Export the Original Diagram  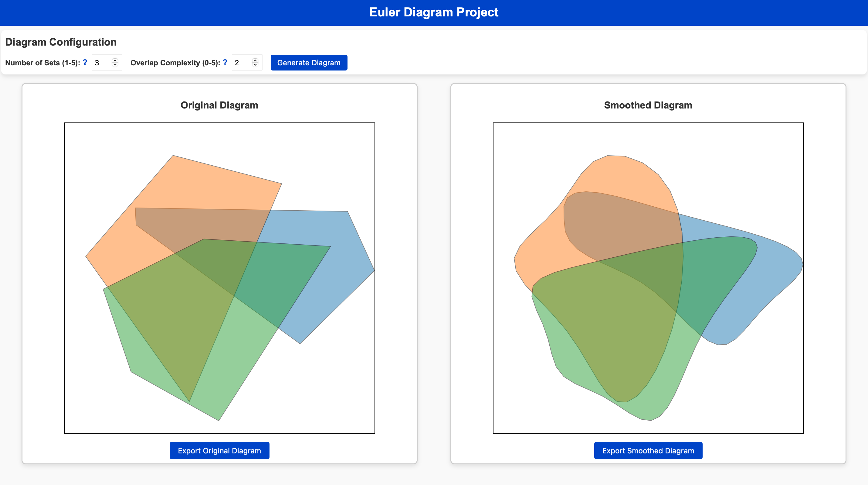(219, 451)
